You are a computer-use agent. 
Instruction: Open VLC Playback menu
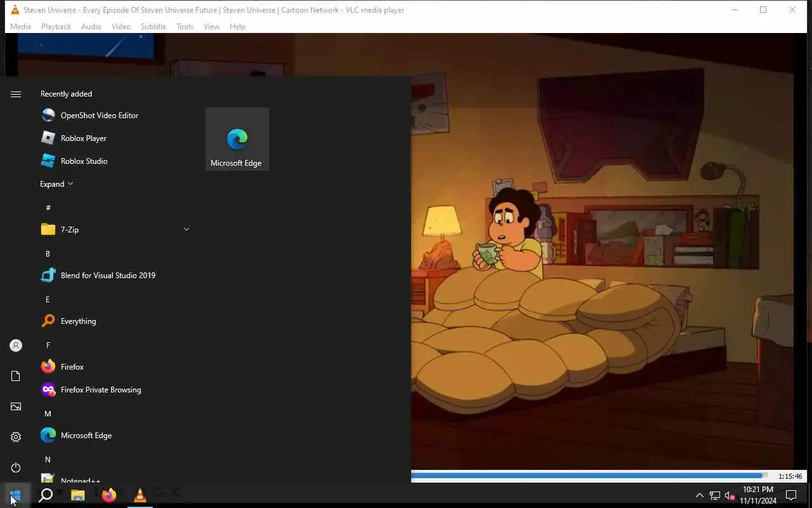[x=56, y=27]
